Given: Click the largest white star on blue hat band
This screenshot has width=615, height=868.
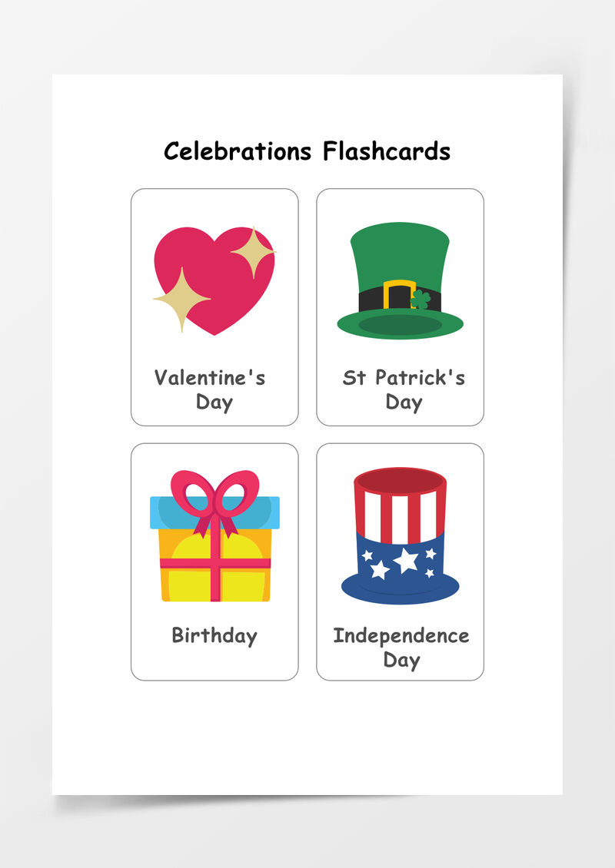Looking at the screenshot, I should tap(406, 560).
